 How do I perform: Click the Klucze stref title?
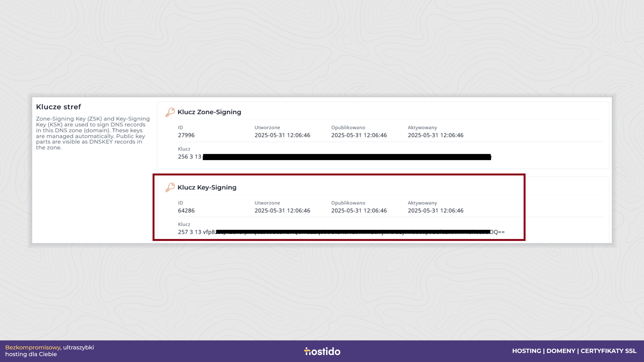[58, 107]
